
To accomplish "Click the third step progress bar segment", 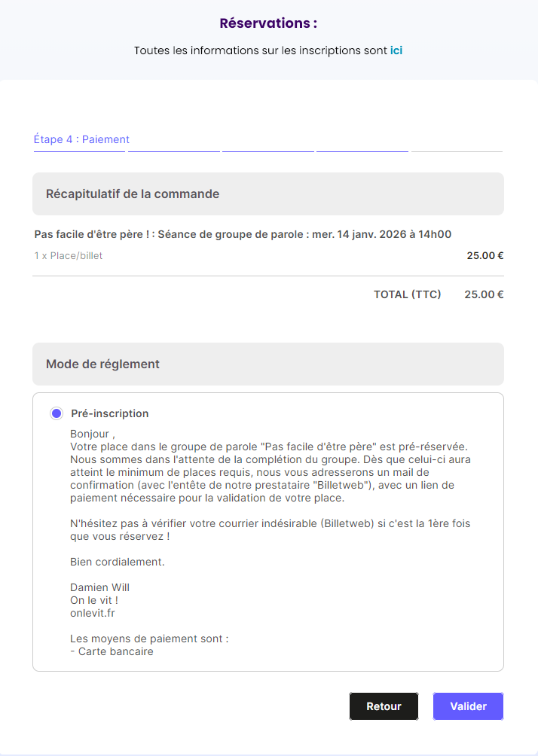I will (267, 152).
